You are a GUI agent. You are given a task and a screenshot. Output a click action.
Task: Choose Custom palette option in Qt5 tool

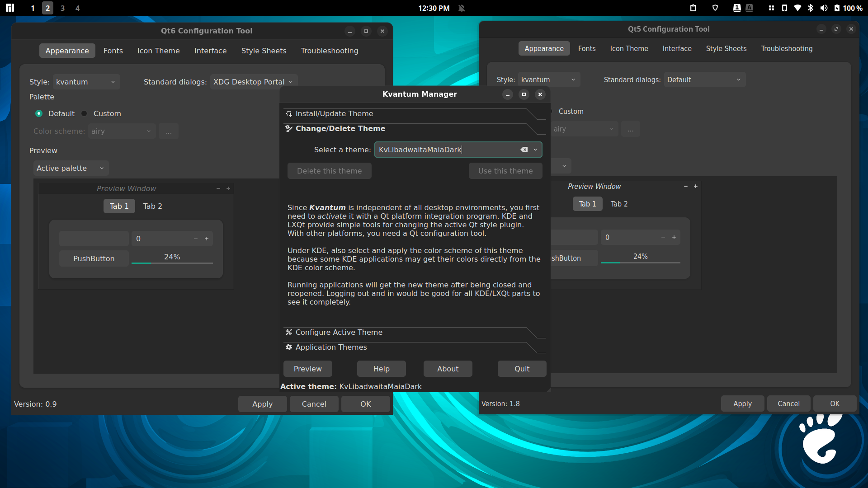click(571, 111)
